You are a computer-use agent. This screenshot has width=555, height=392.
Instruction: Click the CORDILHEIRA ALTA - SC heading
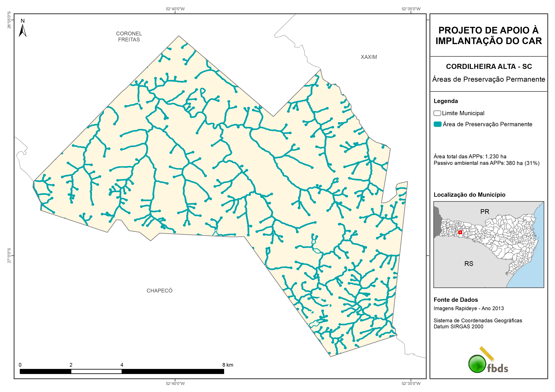click(489, 67)
